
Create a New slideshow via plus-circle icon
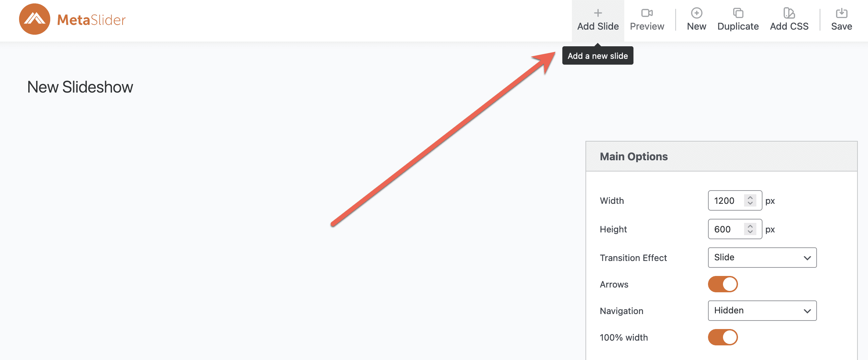pyautogui.click(x=696, y=13)
